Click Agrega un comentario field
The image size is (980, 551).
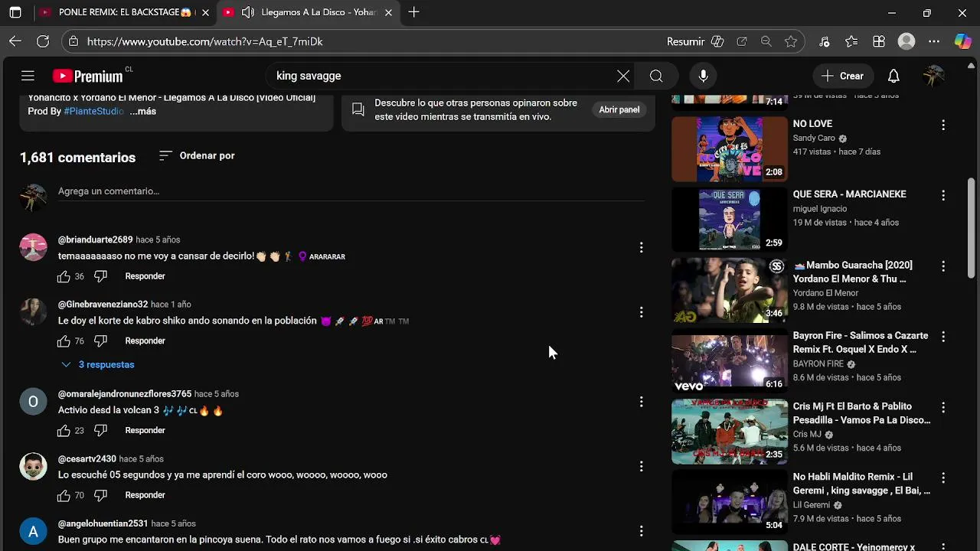(x=351, y=191)
